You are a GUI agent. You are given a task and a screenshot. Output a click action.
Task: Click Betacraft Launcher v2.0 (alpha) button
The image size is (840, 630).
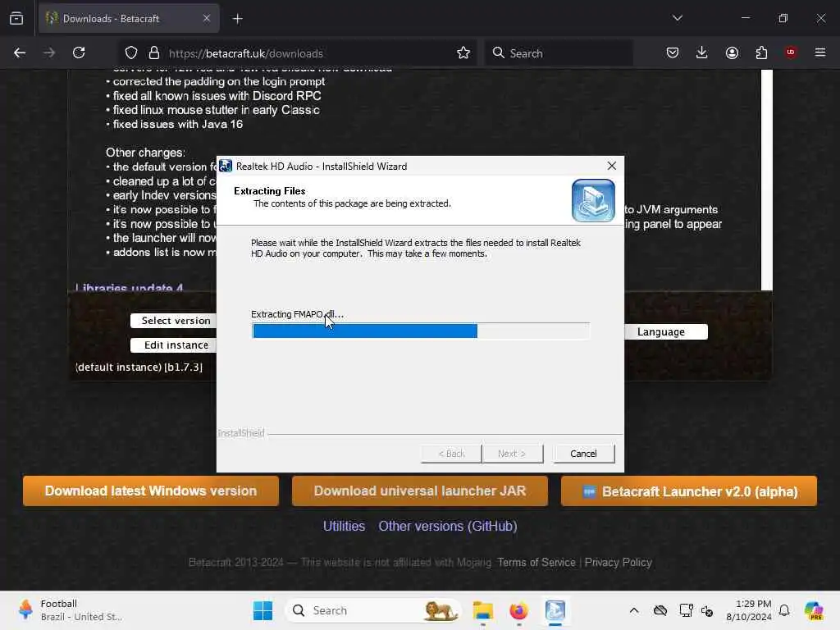tap(689, 491)
